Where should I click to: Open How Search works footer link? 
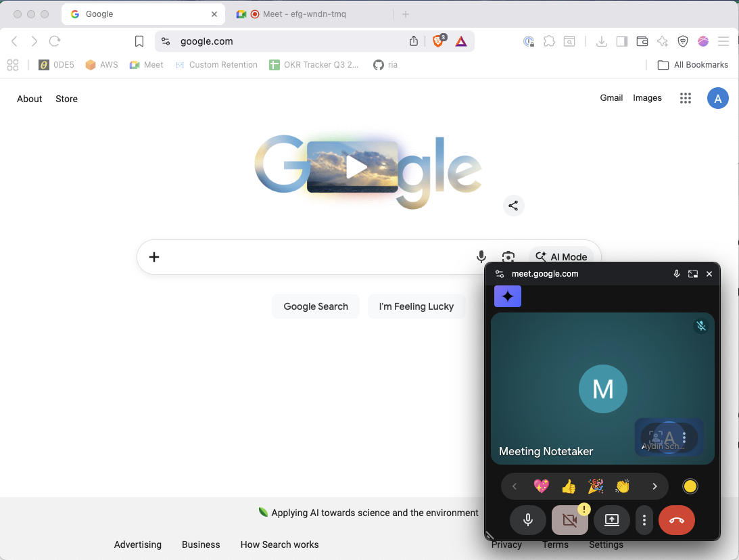click(279, 544)
